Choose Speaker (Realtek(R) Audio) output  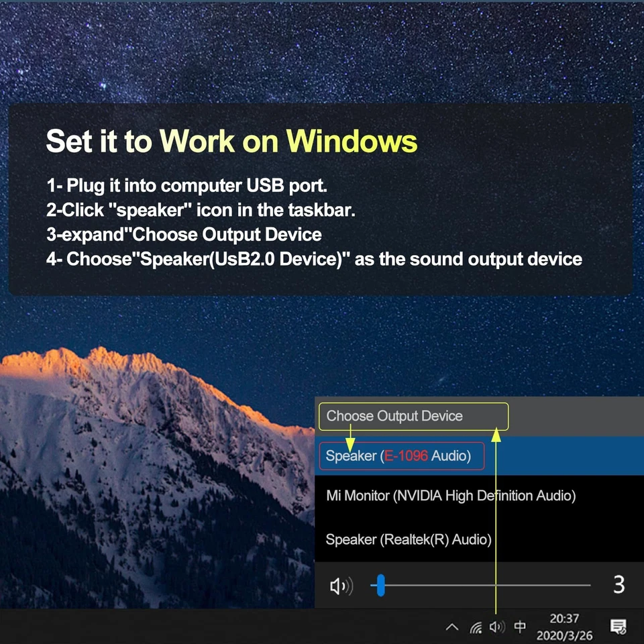(409, 539)
